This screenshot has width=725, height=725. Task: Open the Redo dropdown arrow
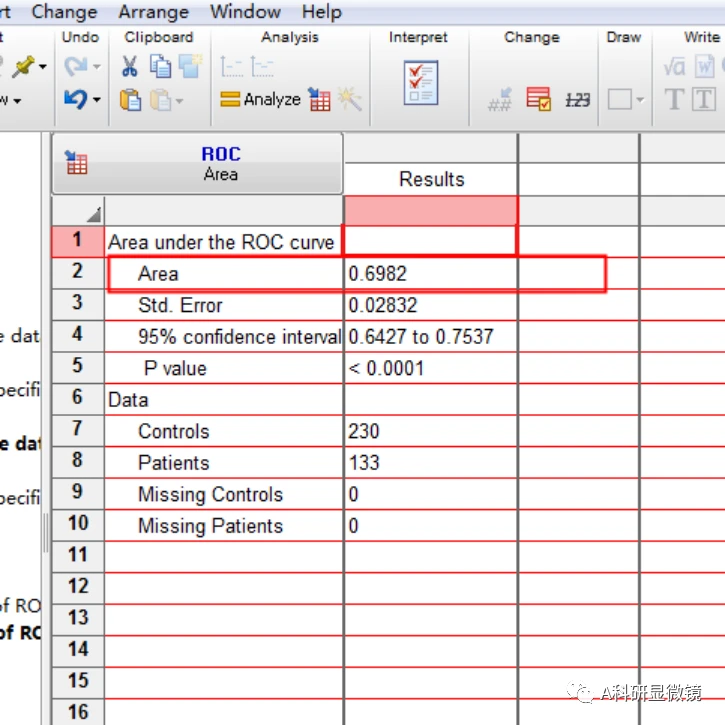[97, 67]
